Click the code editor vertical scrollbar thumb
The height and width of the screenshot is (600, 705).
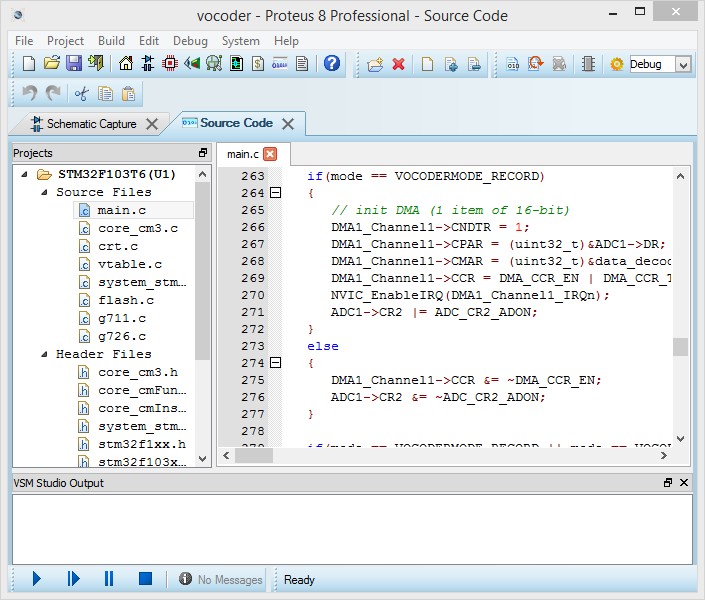pos(680,347)
